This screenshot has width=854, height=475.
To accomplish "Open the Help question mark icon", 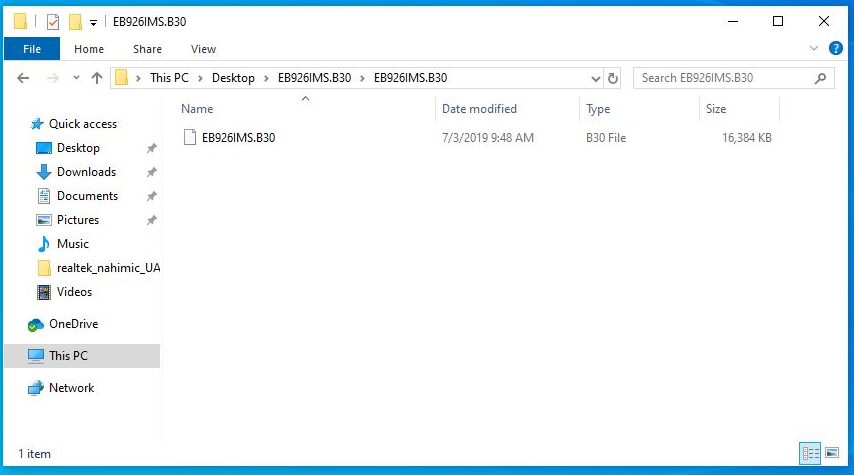I will pyautogui.click(x=836, y=48).
